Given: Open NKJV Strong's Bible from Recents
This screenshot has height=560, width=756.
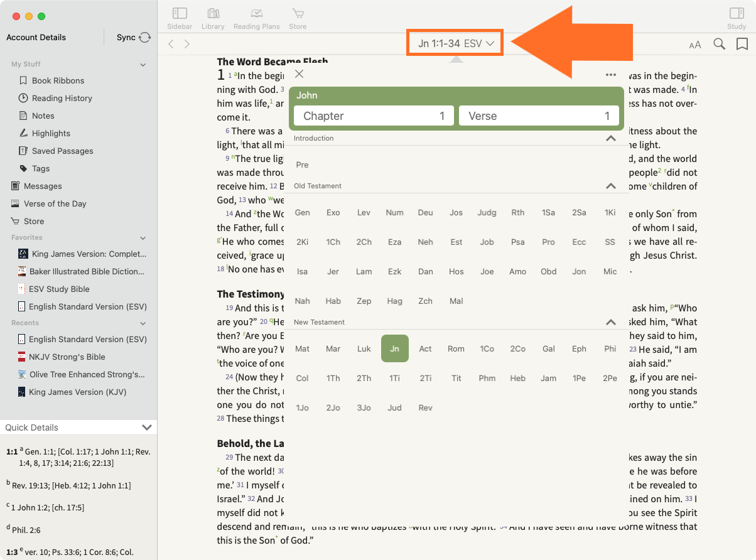Looking at the screenshot, I should (x=62, y=357).
